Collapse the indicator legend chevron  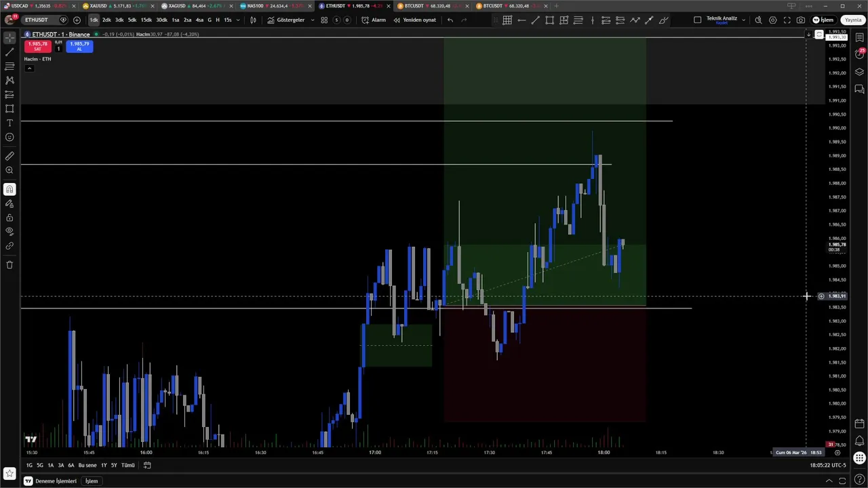point(29,68)
